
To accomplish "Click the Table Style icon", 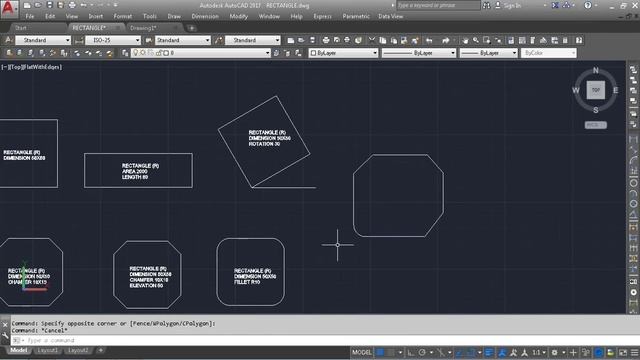I will pos(149,40).
